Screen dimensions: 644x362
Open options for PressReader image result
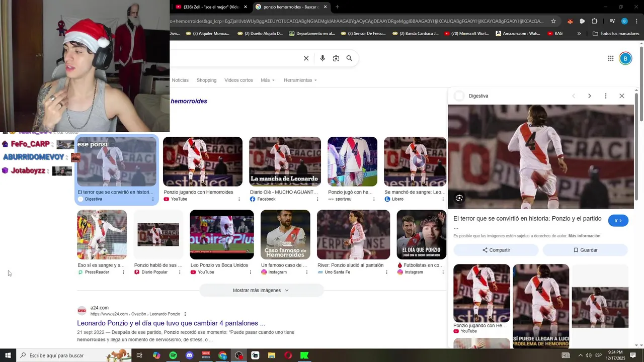point(123,272)
